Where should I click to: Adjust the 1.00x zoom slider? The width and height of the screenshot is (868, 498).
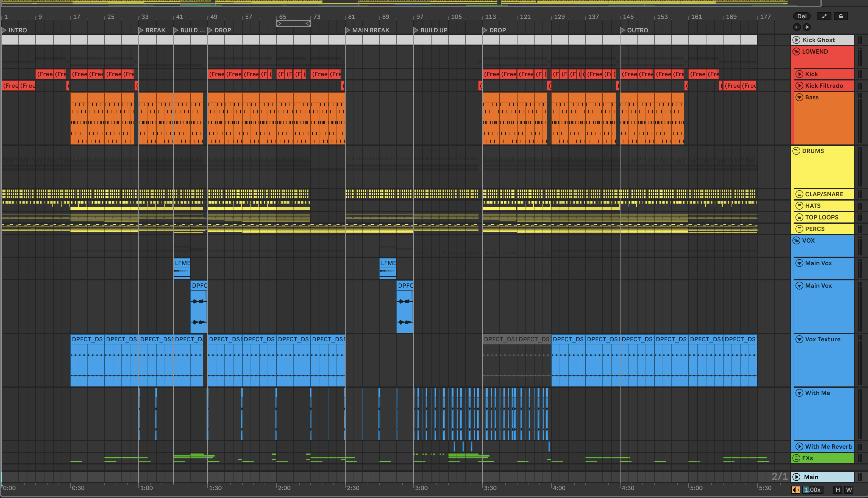click(812, 490)
